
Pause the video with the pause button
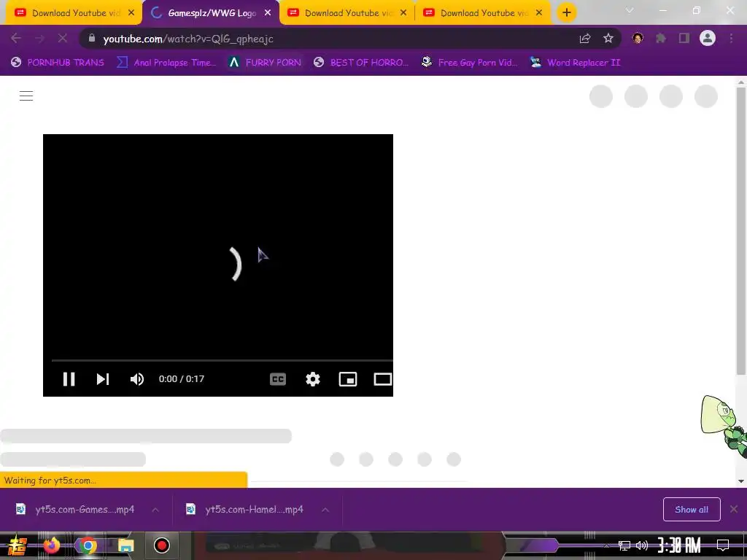[69, 379]
